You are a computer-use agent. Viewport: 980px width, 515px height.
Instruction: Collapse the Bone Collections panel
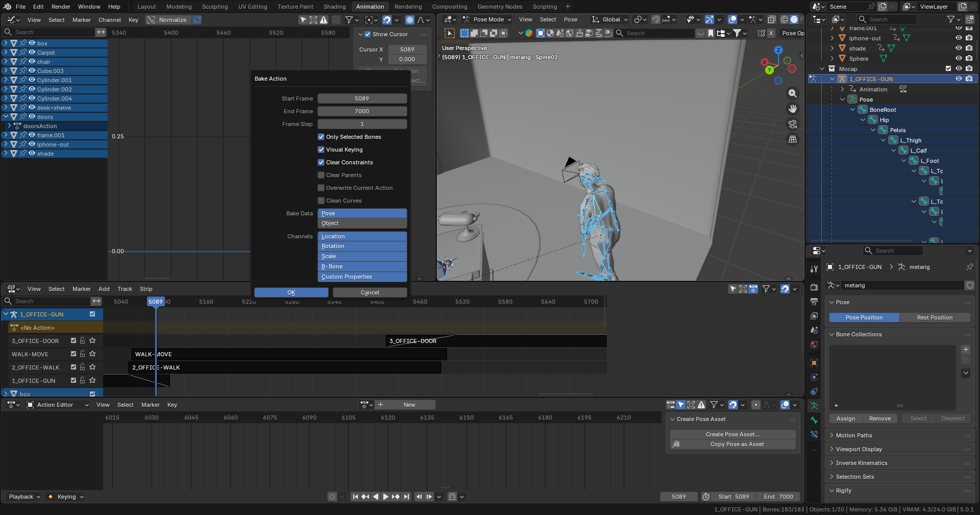[859, 334]
